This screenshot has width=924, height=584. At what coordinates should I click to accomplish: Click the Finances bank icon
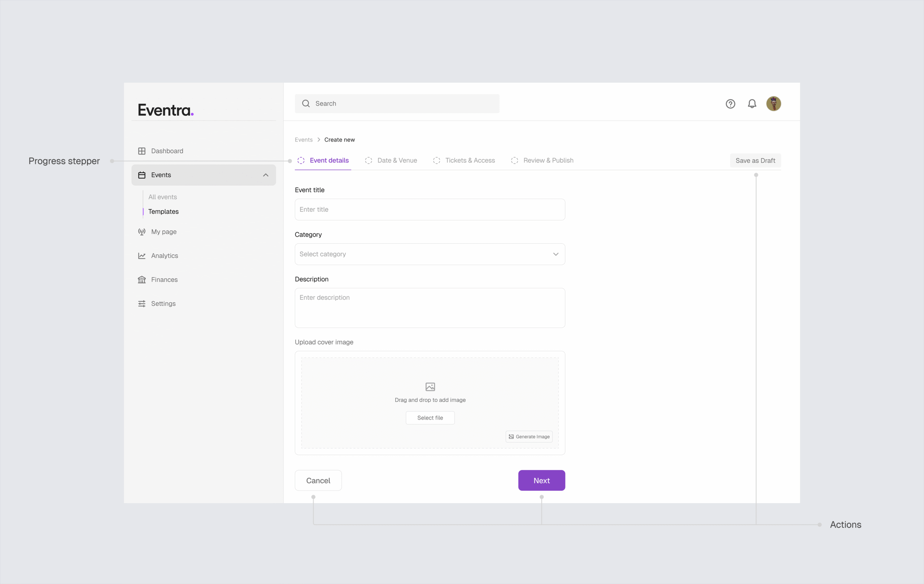(141, 280)
